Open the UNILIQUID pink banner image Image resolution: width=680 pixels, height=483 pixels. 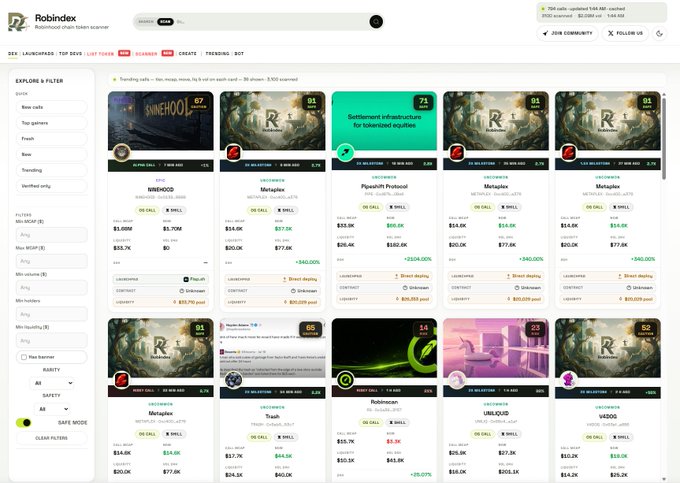click(496, 348)
